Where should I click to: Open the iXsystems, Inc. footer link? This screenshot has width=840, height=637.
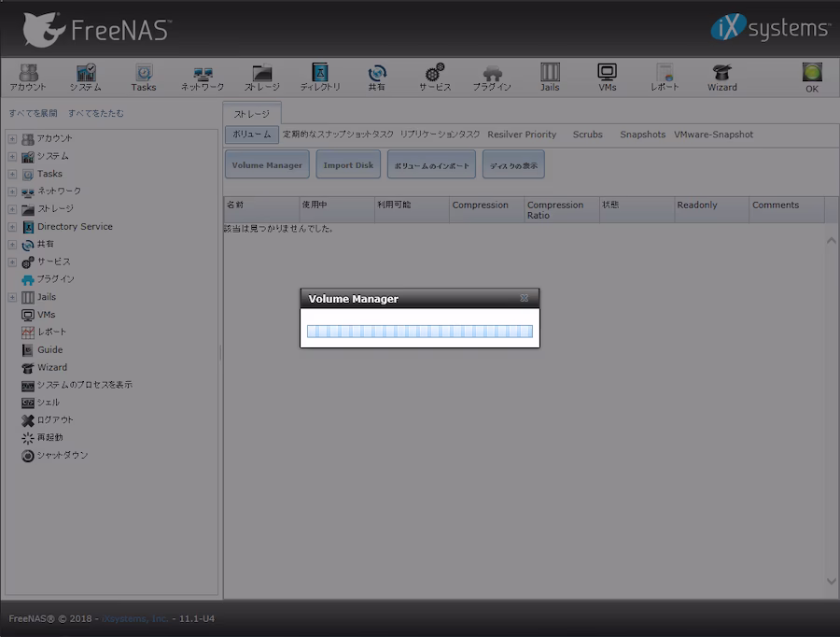(135, 618)
